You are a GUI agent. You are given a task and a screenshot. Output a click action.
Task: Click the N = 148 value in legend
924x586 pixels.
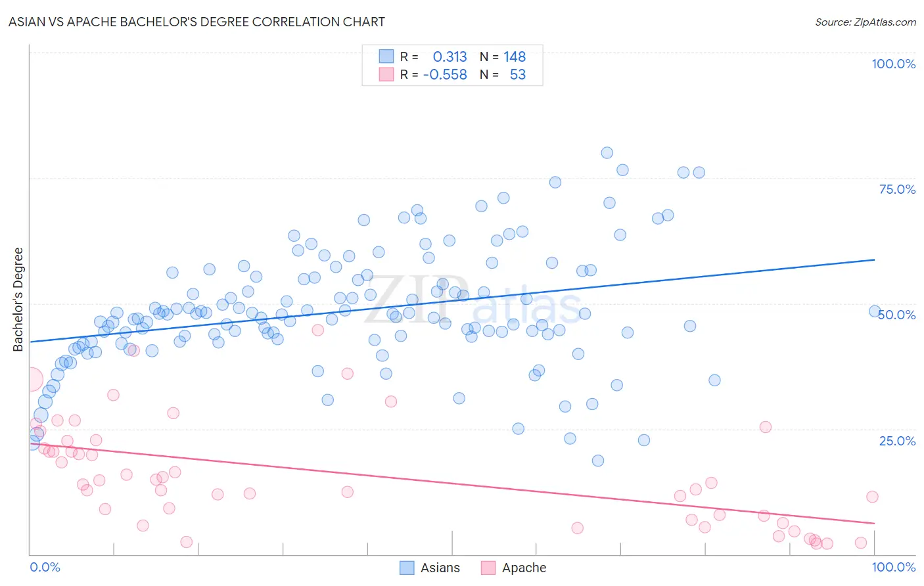click(503, 56)
